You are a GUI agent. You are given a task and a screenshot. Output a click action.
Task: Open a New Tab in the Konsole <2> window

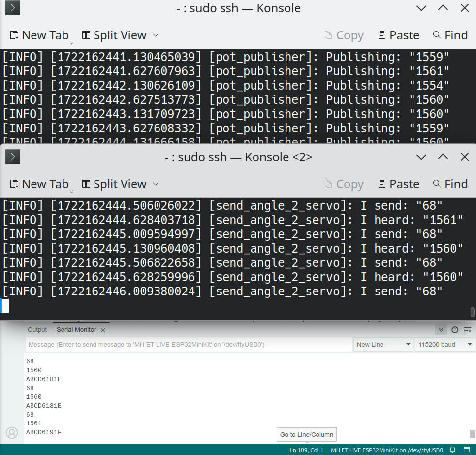(39, 184)
